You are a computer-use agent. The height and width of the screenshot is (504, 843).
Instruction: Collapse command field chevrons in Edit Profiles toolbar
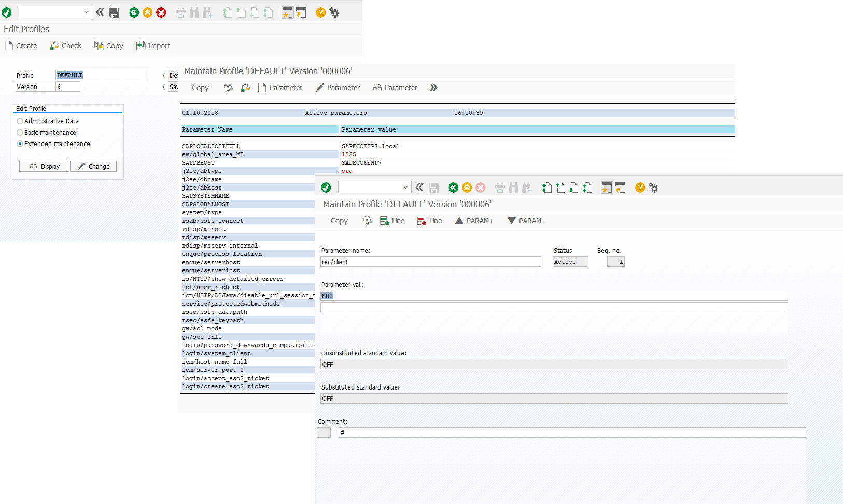100,12
